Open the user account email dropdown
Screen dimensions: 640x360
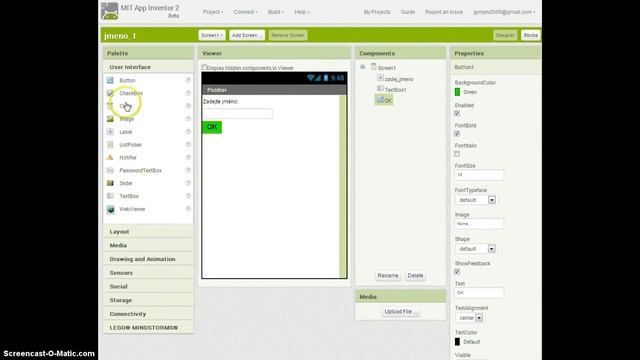(504, 12)
